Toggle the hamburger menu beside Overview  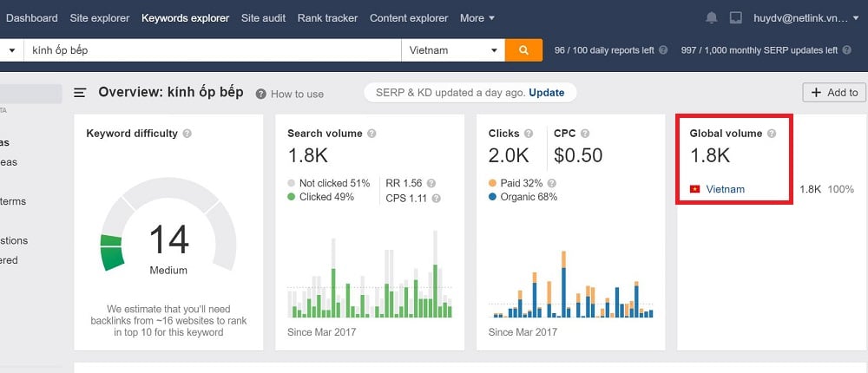coord(80,93)
